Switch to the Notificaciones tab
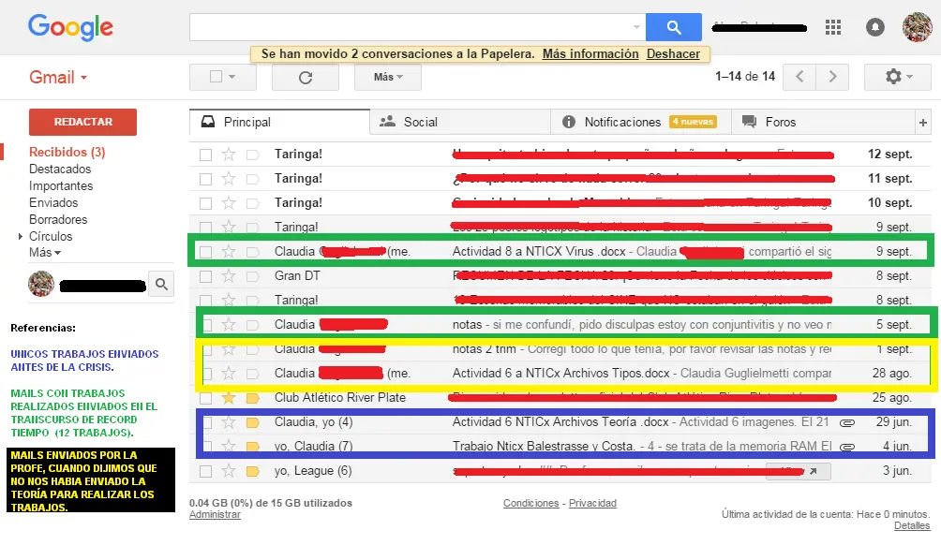 pyautogui.click(x=641, y=123)
